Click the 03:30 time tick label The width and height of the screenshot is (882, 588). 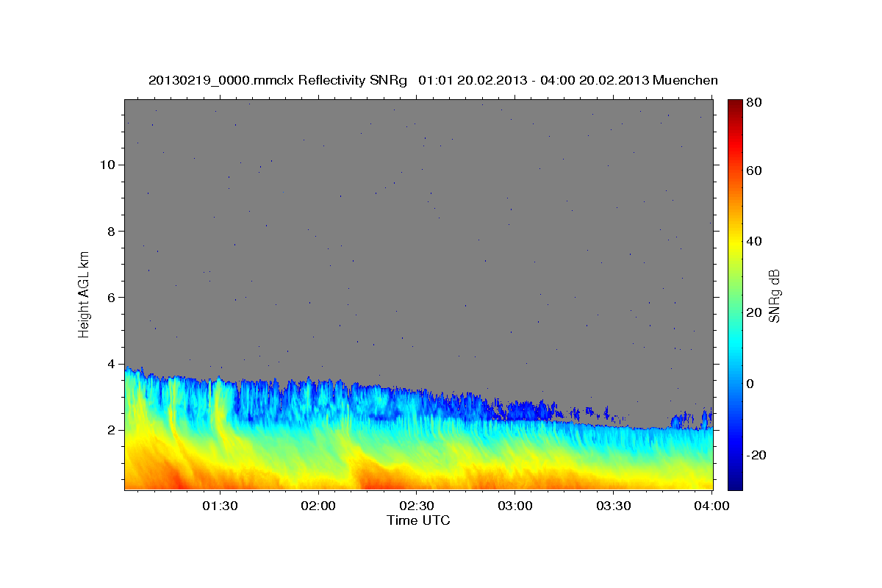(614, 506)
